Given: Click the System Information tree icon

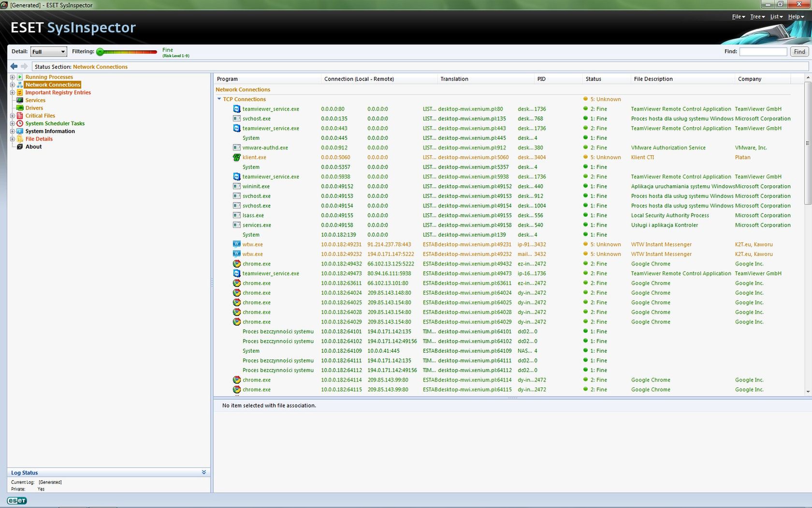Looking at the screenshot, I should [x=20, y=131].
